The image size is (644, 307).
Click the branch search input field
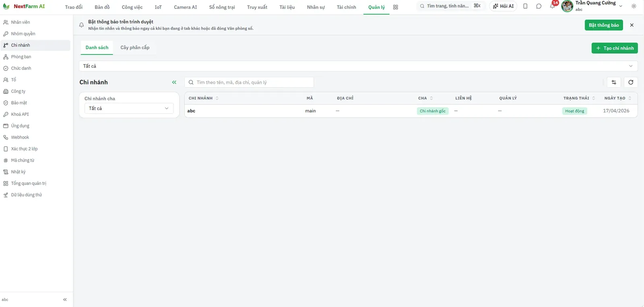tap(249, 82)
